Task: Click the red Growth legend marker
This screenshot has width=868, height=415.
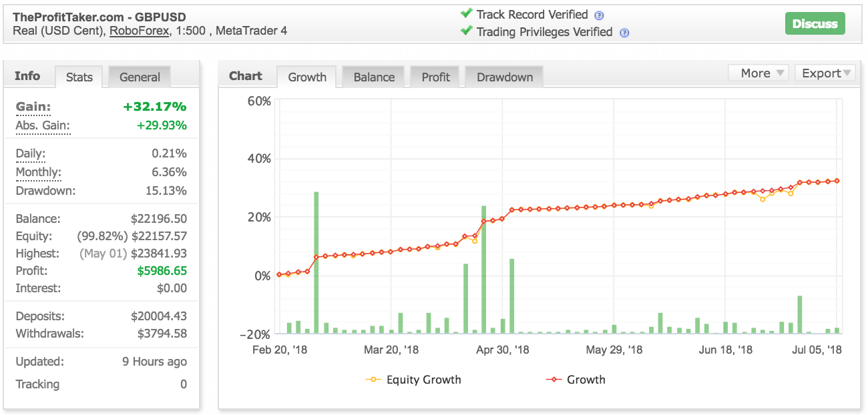Action: tap(554, 380)
